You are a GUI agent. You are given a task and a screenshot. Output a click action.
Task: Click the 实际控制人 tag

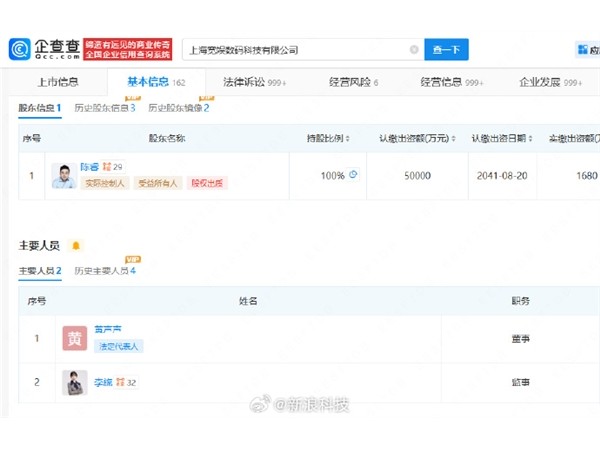point(105,183)
